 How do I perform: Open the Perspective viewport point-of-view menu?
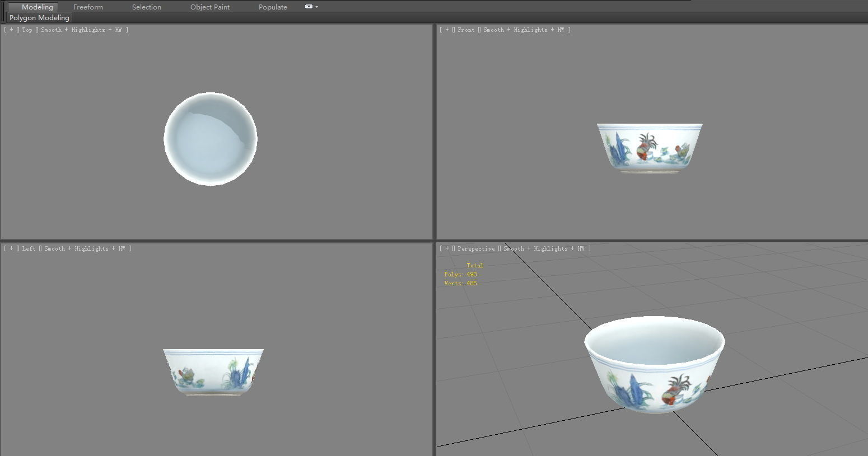click(x=475, y=248)
